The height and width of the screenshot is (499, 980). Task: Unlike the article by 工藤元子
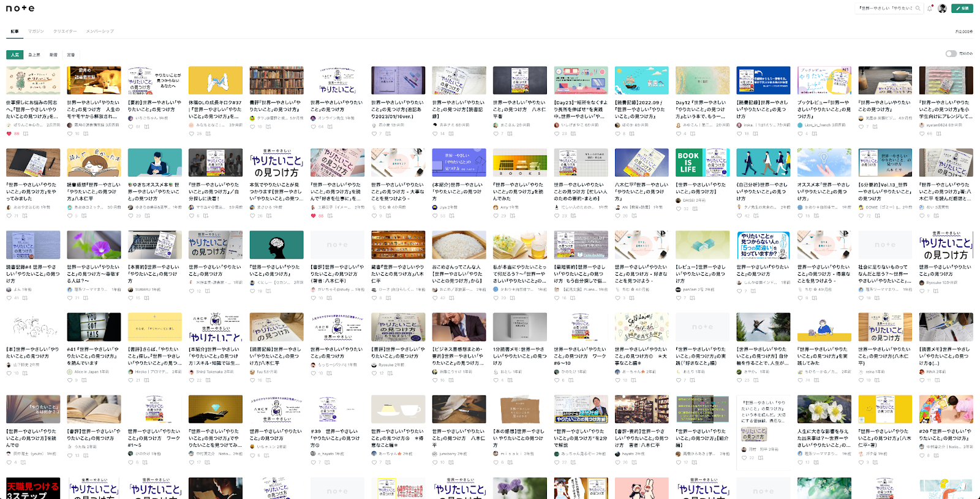click(x=314, y=216)
